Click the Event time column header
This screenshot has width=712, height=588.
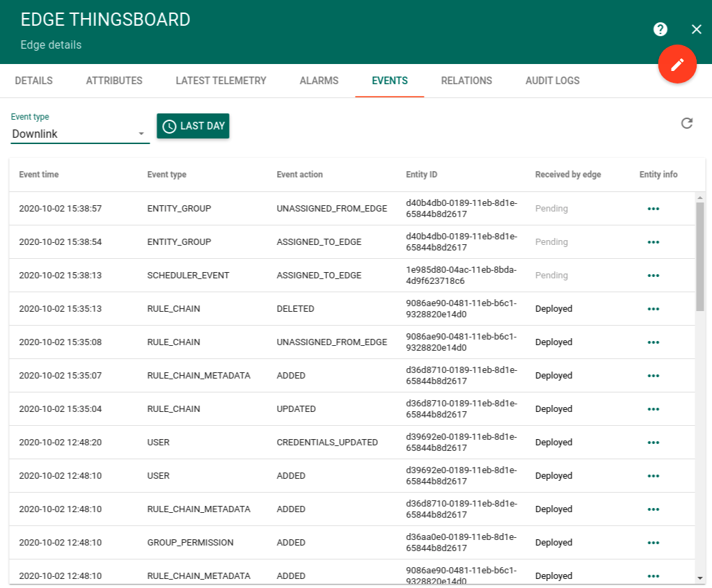[39, 175]
